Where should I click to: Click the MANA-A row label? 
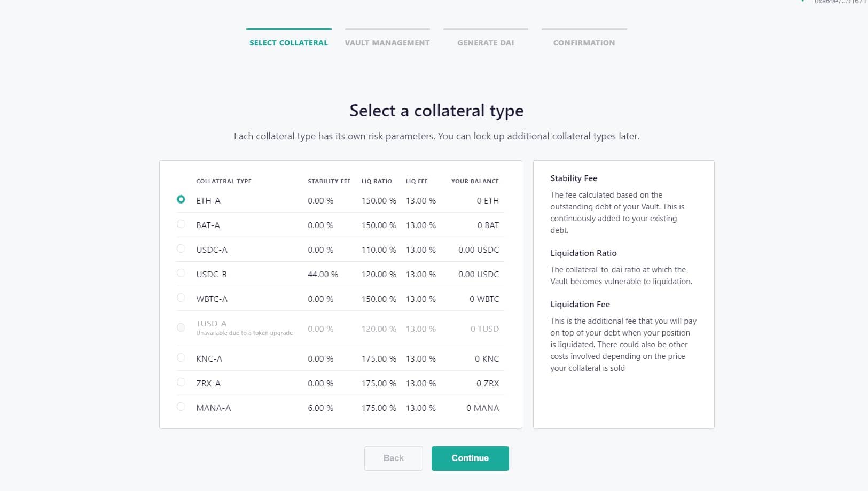tap(214, 408)
